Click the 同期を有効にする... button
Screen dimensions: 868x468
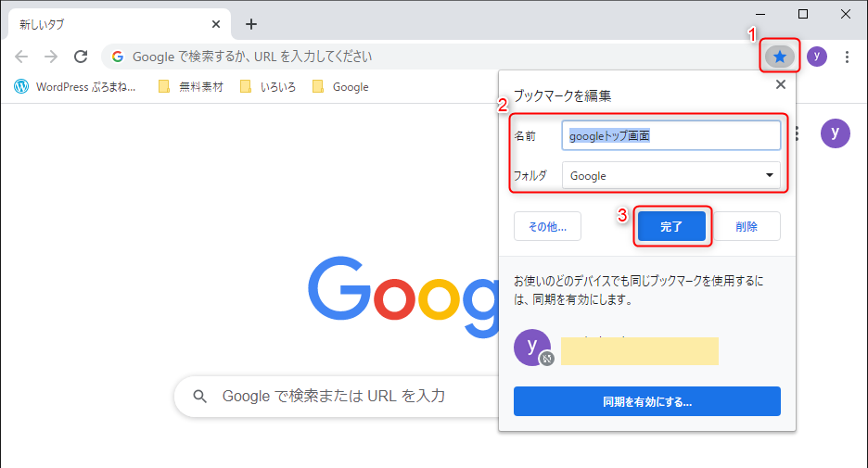tap(647, 401)
